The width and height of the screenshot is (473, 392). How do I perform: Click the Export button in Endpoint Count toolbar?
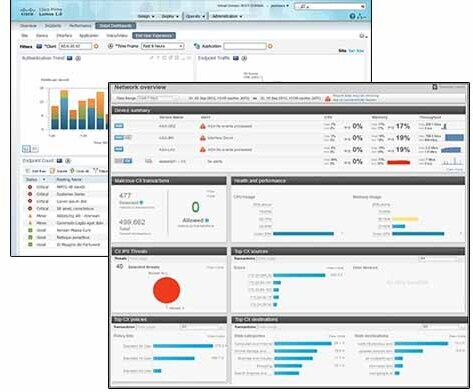point(59,171)
